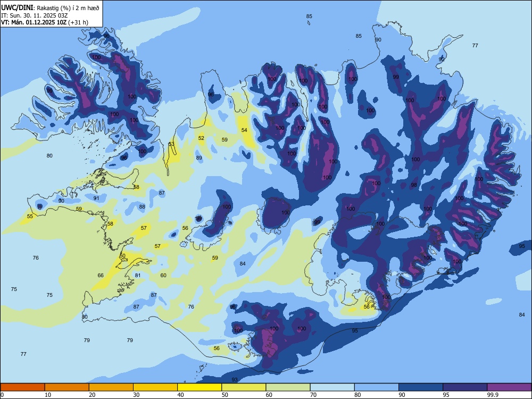Select the bright yellow 40–50 legend swatch

point(199,387)
